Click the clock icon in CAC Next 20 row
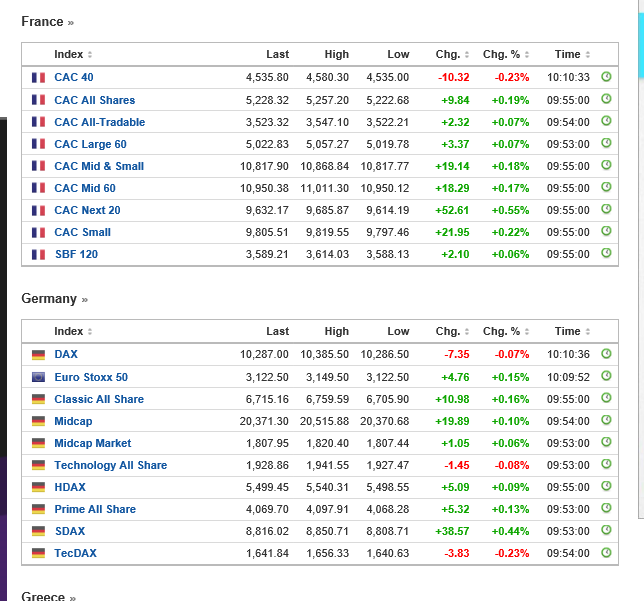This screenshot has height=601, width=644. point(606,210)
